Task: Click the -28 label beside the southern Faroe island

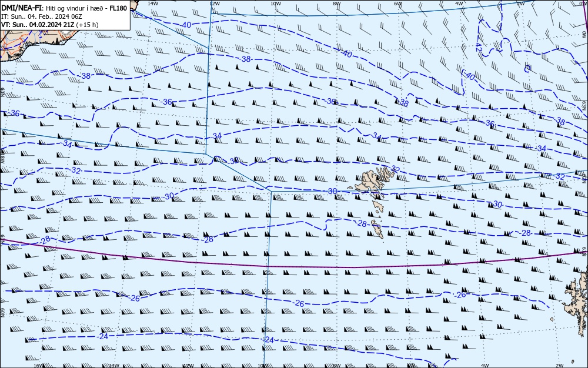Action: (361, 223)
